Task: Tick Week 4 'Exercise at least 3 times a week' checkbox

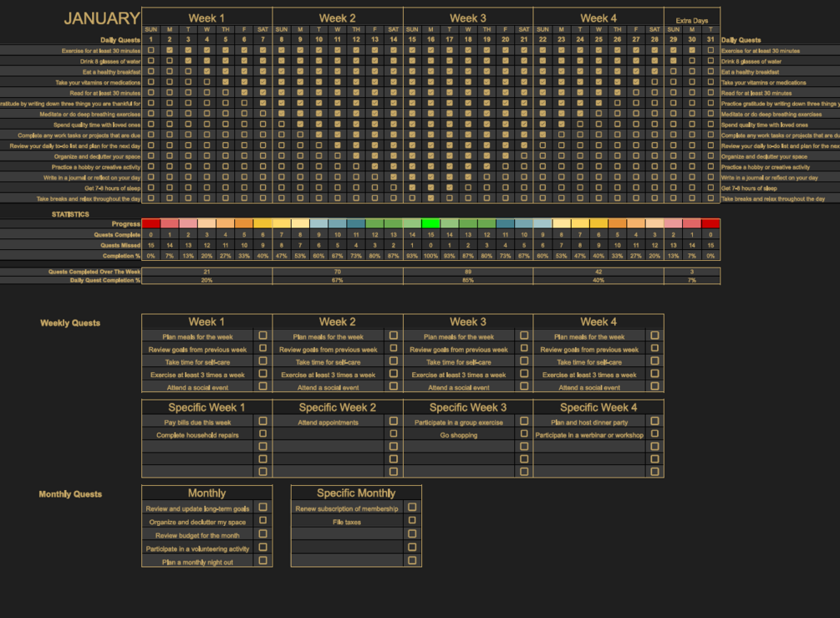Action: tap(654, 374)
